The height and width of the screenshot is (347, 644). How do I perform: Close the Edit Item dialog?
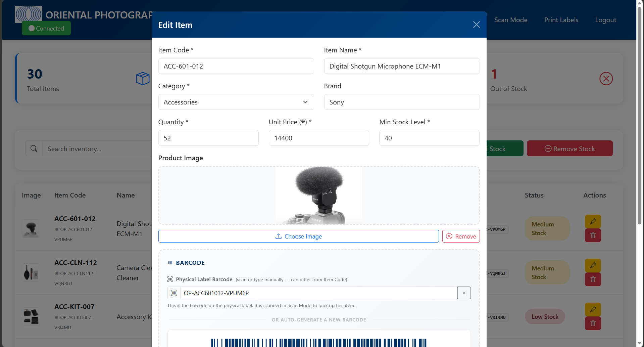pyautogui.click(x=476, y=25)
